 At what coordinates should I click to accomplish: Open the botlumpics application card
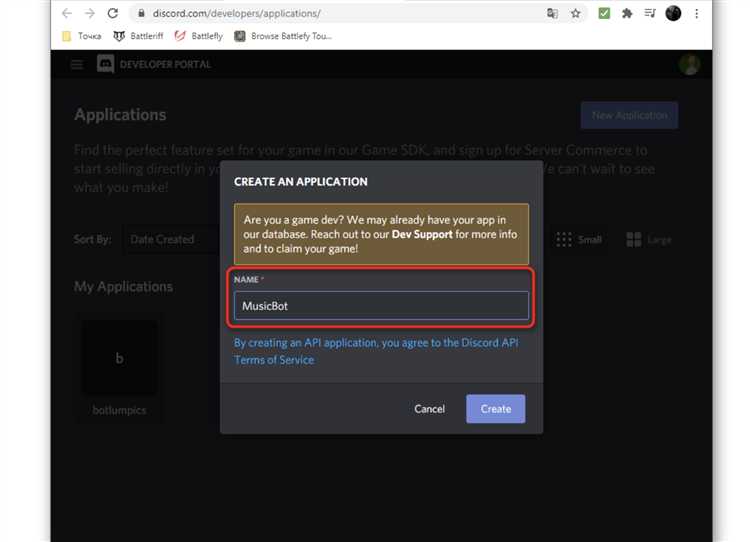point(119,368)
